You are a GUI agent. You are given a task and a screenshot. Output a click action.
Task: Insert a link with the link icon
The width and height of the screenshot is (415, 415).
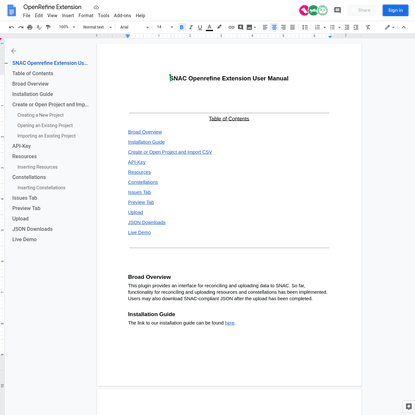pos(231,27)
